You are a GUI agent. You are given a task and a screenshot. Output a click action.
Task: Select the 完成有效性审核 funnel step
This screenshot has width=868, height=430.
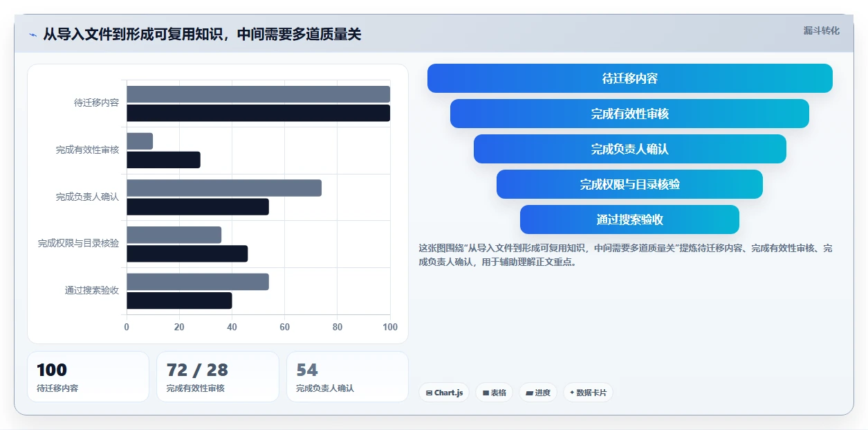point(629,114)
